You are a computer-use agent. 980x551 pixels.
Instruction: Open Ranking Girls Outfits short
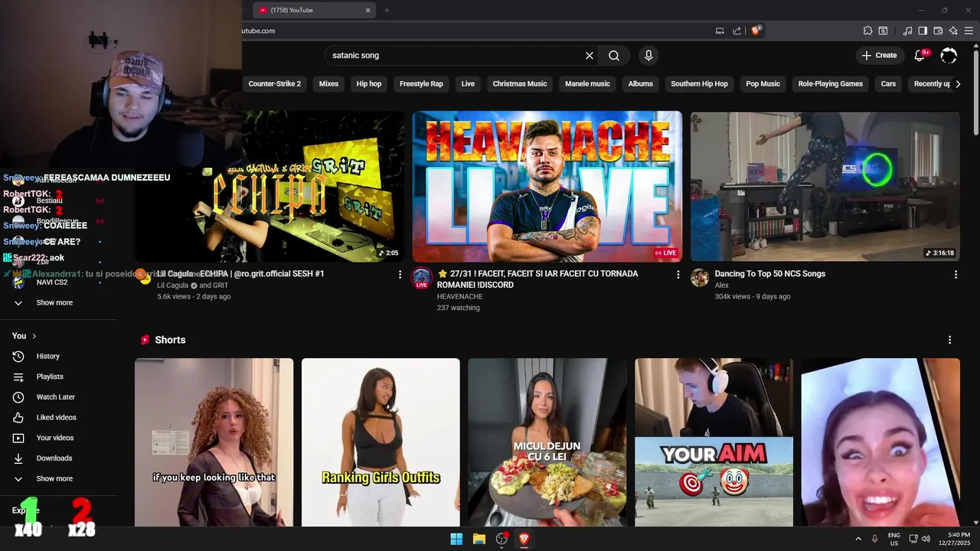point(381,442)
